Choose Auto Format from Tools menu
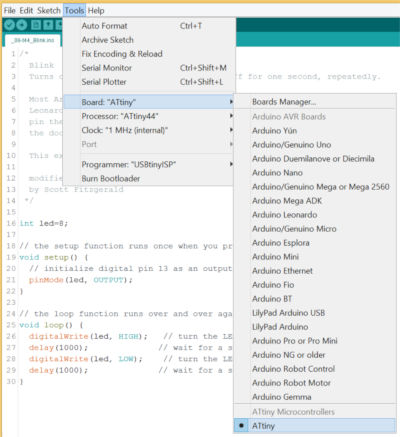The height and width of the screenshot is (437, 400). pos(149,26)
